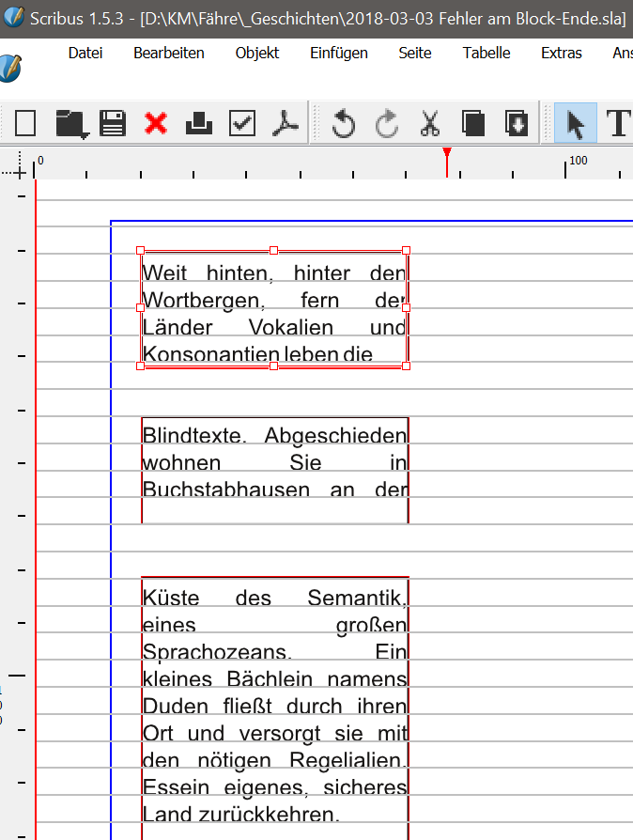Close document with the red X icon
Image resolution: width=633 pixels, height=840 pixels.
click(156, 123)
